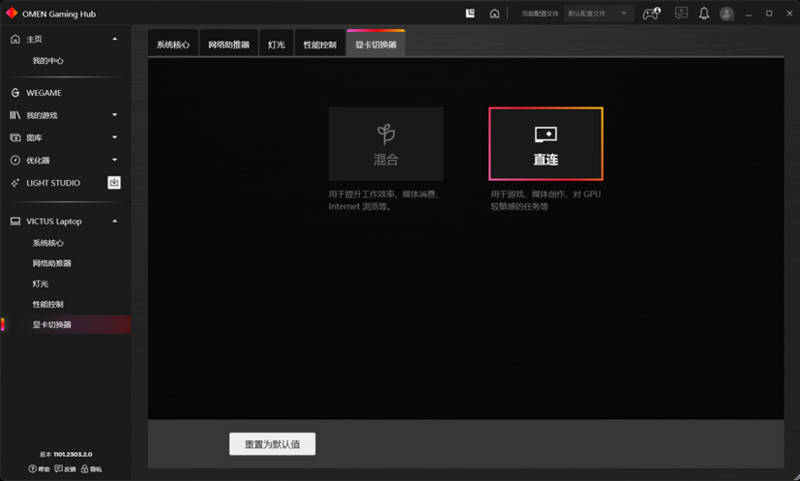
Task: Open the notifications bell
Action: [x=704, y=13]
